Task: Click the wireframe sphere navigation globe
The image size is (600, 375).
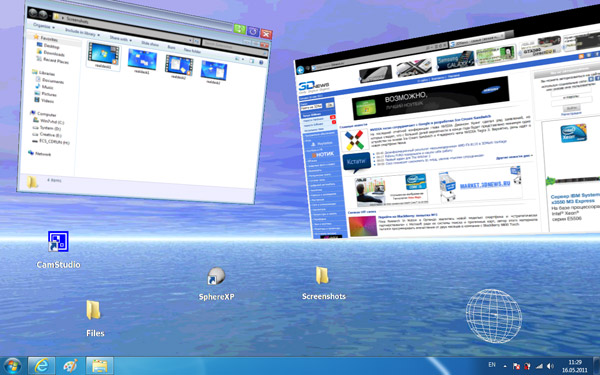Action: coord(494,316)
